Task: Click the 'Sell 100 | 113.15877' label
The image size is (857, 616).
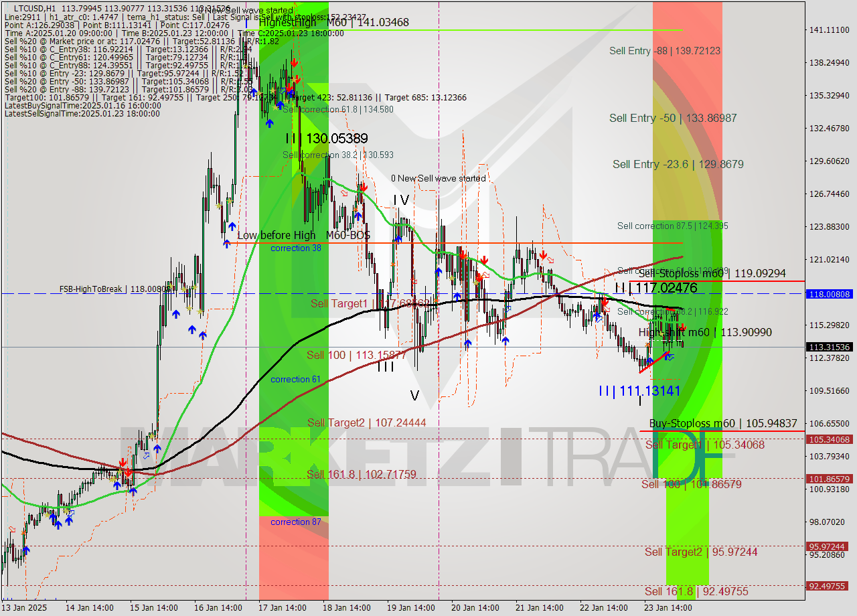Action: pyautogui.click(x=356, y=355)
